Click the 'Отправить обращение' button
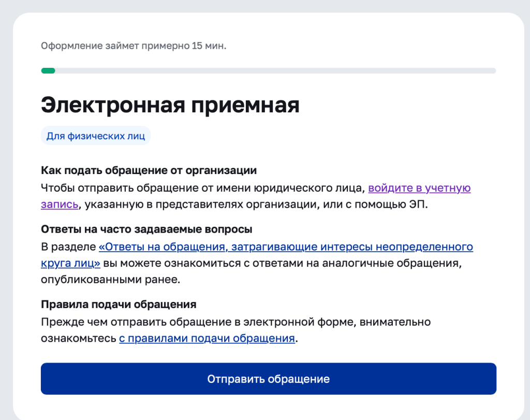 point(269,379)
